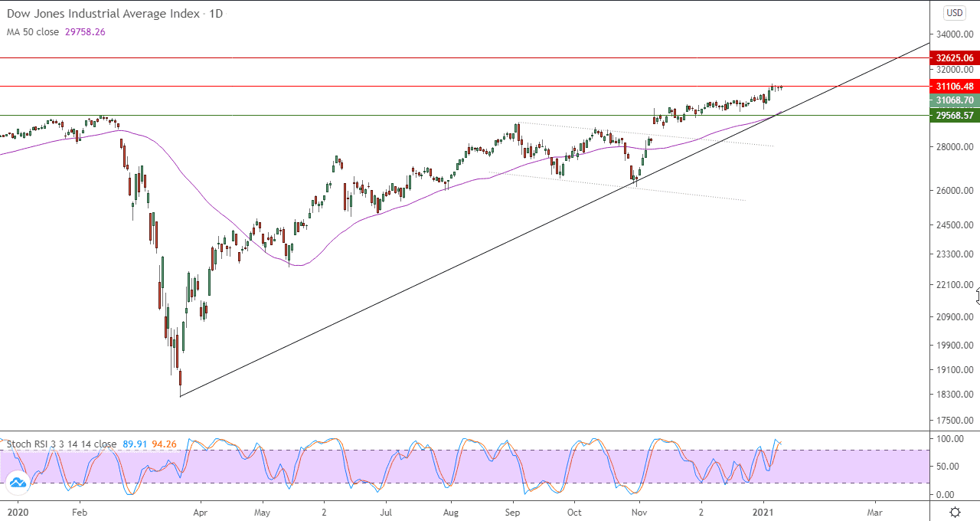Click the 28000.00 price axis label
The height and width of the screenshot is (521, 980).
(x=954, y=147)
